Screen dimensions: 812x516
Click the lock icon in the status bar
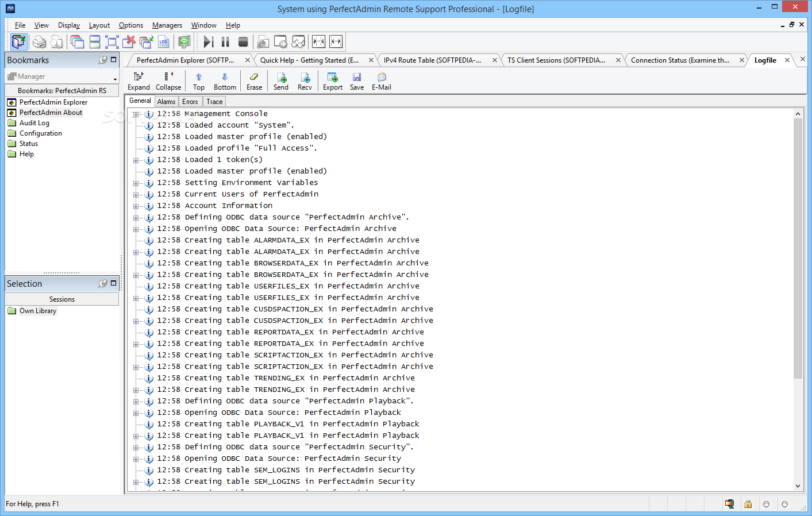(x=748, y=504)
